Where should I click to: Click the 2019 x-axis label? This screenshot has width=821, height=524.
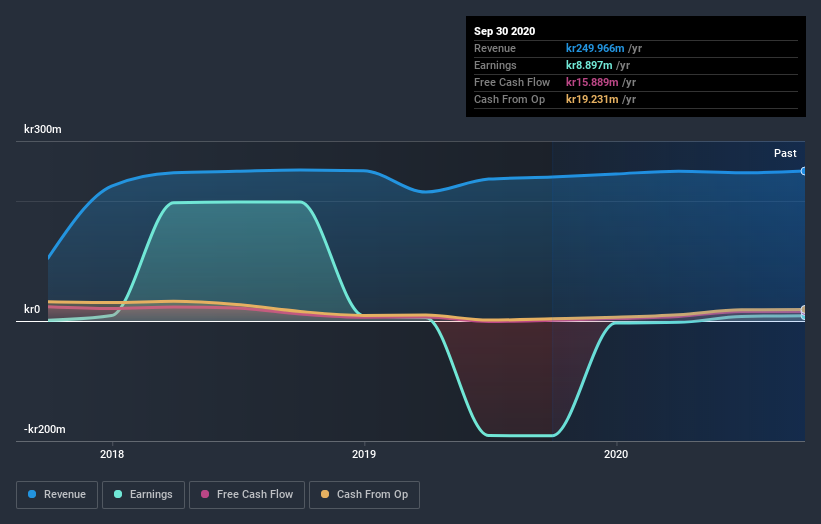click(364, 454)
